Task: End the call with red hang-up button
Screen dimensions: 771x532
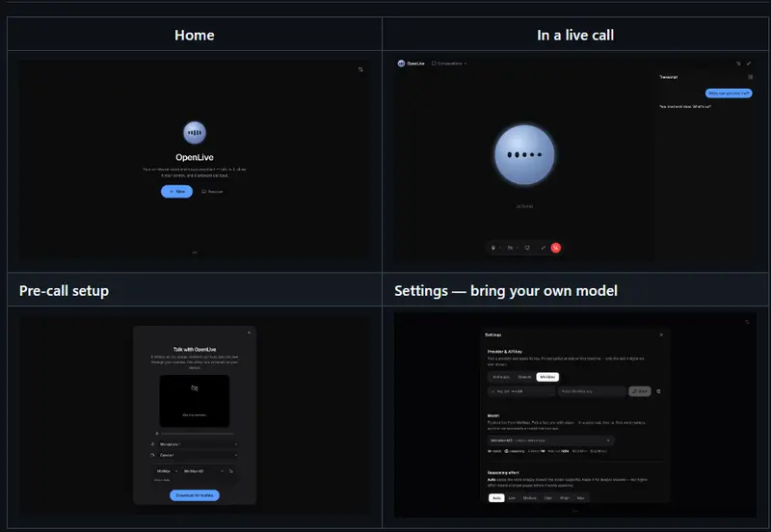Action: coord(556,248)
